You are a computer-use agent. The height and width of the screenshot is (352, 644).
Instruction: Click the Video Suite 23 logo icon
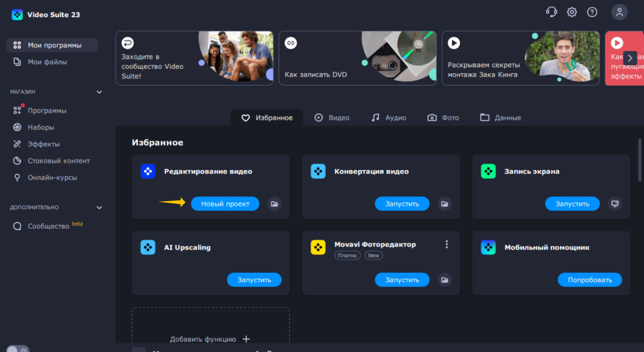click(x=17, y=14)
